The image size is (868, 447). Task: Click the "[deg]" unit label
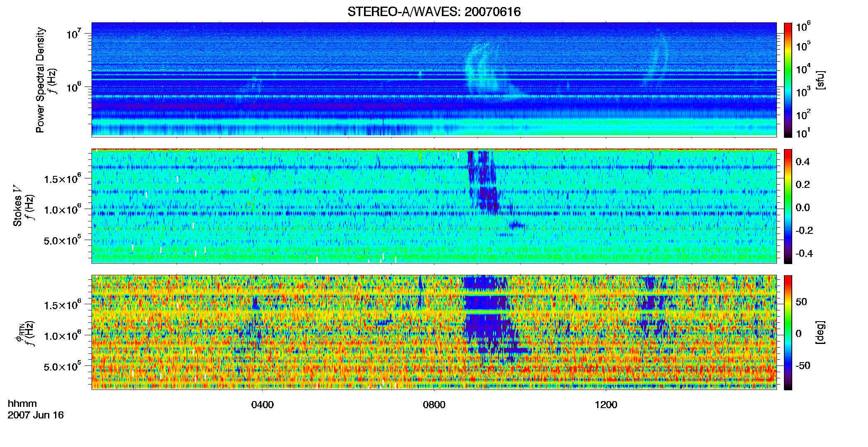821,332
